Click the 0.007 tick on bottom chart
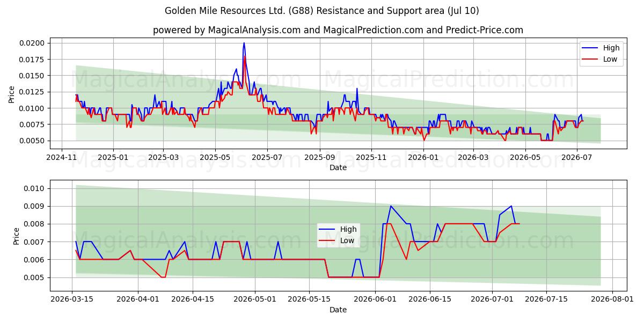 pyautogui.click(x=35, y=241)
